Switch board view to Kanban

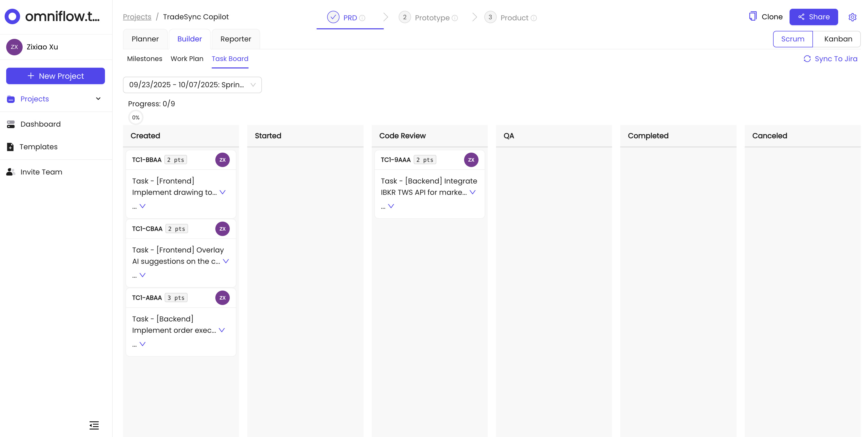point(838,39)
